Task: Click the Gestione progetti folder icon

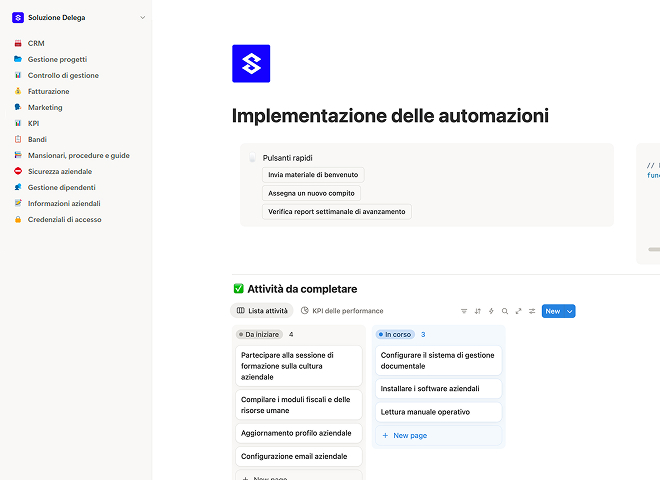Action: 18,59
